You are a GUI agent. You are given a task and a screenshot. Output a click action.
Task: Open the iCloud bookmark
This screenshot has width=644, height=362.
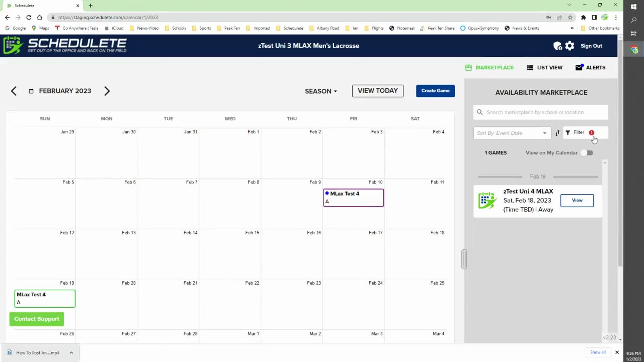114,28
